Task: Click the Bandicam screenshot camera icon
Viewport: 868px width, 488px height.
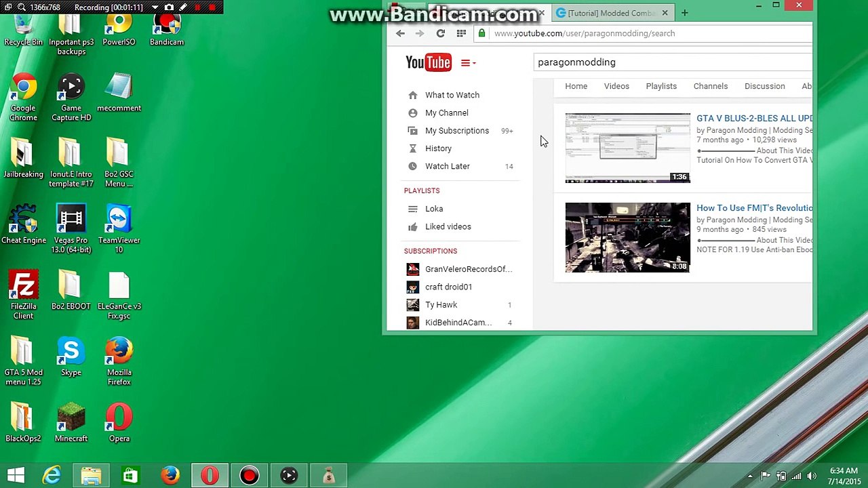Action: pyautogui.click(x=169, y=7)
